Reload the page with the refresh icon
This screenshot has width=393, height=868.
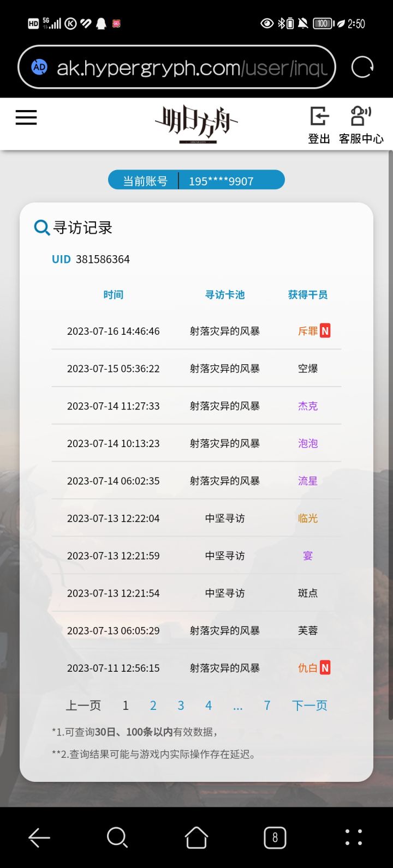pyautogui.click(x=362, y=68)
